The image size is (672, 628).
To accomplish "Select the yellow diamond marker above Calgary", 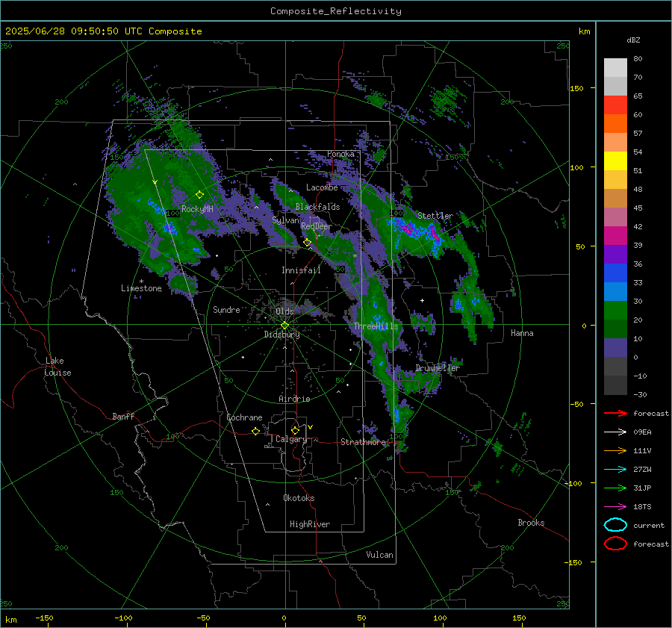I will click(x=295, y=430).
